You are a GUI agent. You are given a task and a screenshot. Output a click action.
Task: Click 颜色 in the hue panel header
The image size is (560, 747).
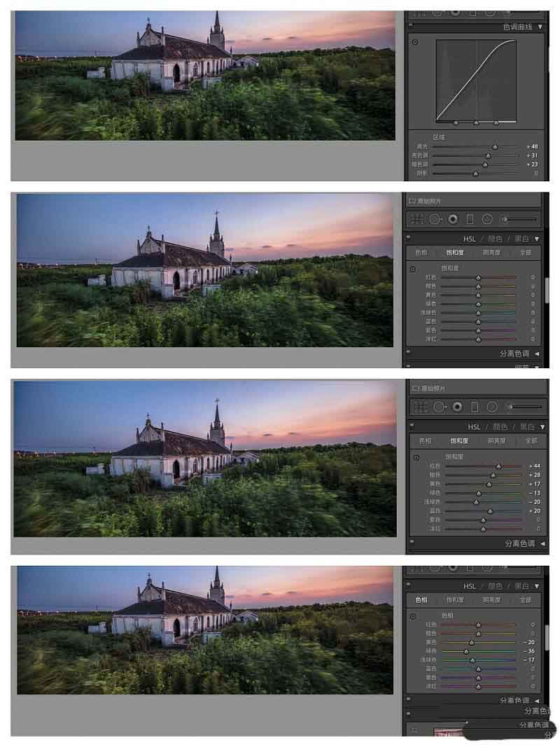click(495, 586)
